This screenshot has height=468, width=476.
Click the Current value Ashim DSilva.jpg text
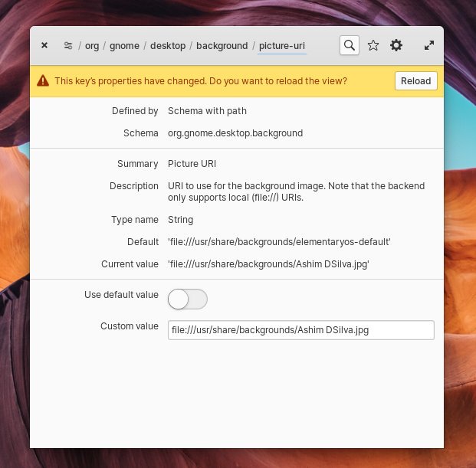(268, 264)
